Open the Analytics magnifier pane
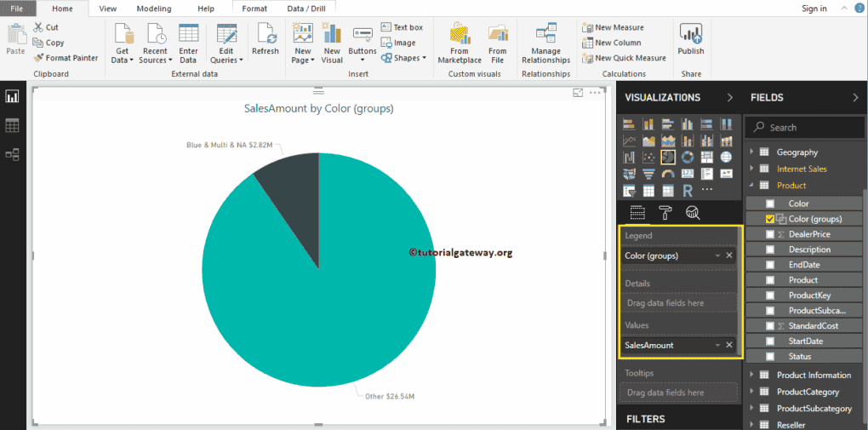868x430 pixels. point(693,213)
